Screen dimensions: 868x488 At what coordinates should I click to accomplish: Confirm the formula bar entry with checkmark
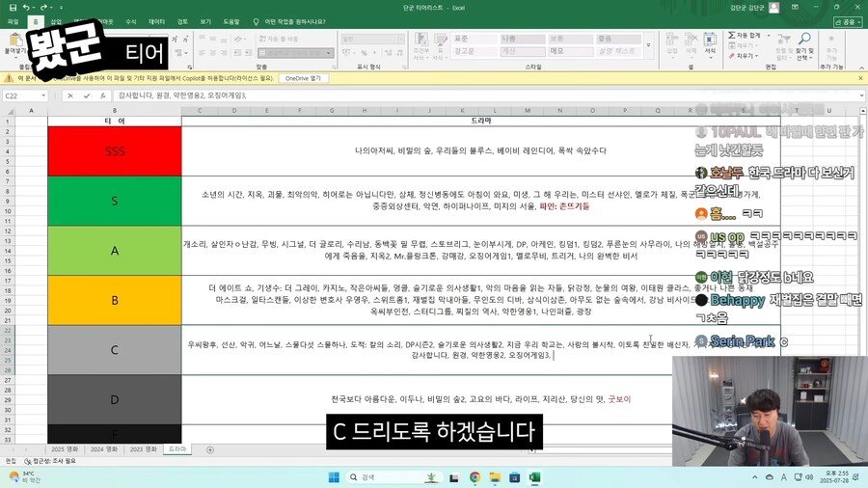coord(87,95)
